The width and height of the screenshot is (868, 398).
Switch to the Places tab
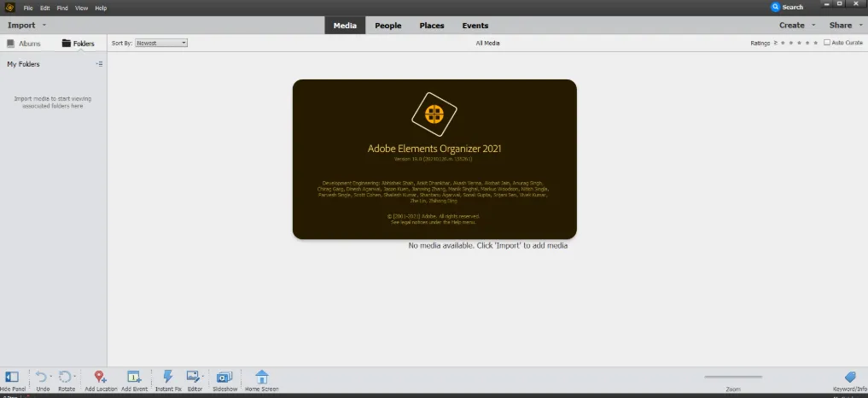coord(432,26)
